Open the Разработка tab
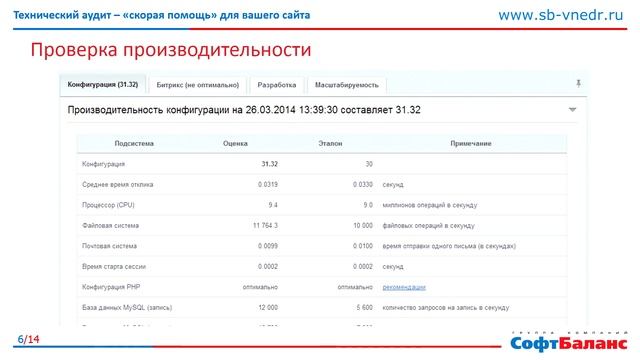The height and width of the screenshot is (360, 640). [x=277, y=85]
